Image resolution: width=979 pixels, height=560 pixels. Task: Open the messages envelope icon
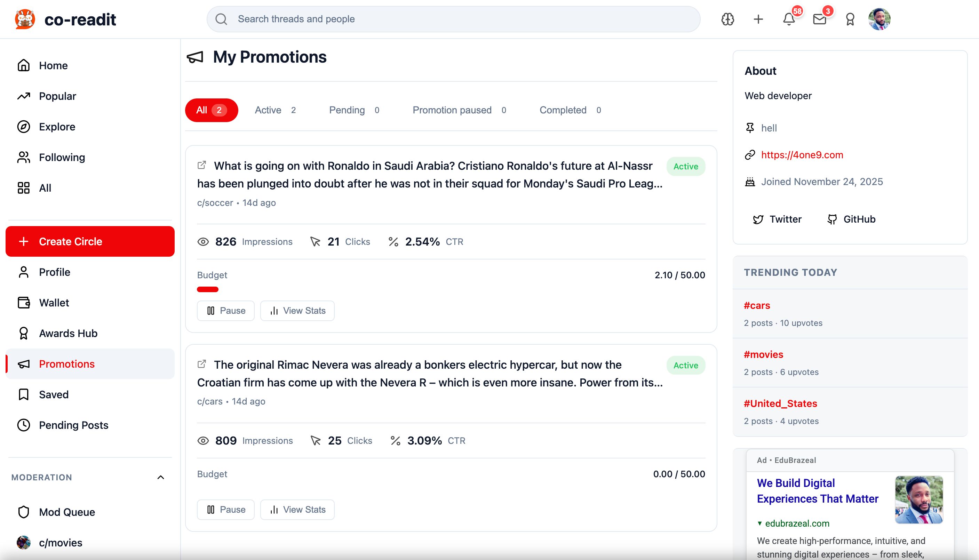(x=819, y=19)
